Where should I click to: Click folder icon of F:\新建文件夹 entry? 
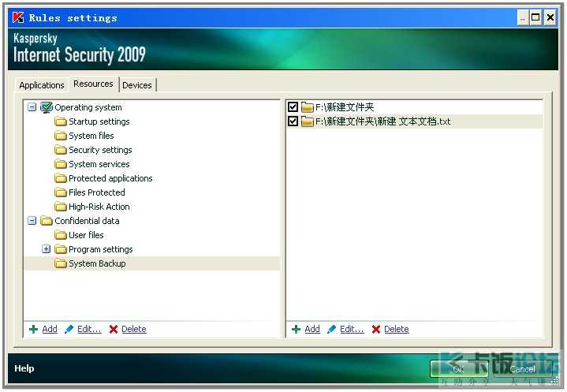pos(307,107)
